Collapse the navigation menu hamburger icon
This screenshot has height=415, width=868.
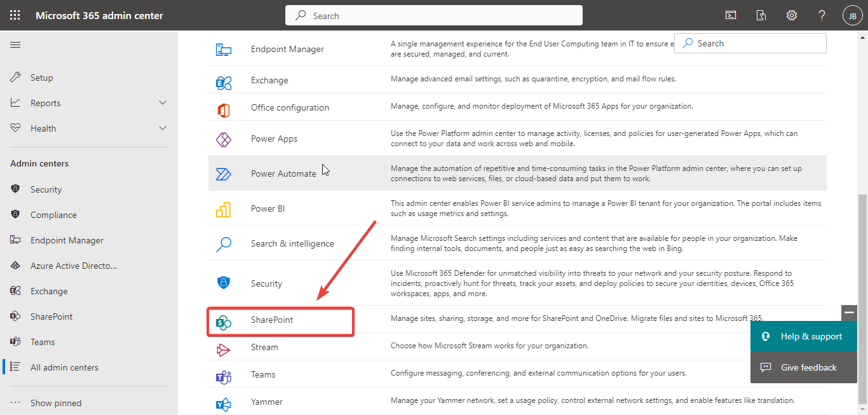15,44
